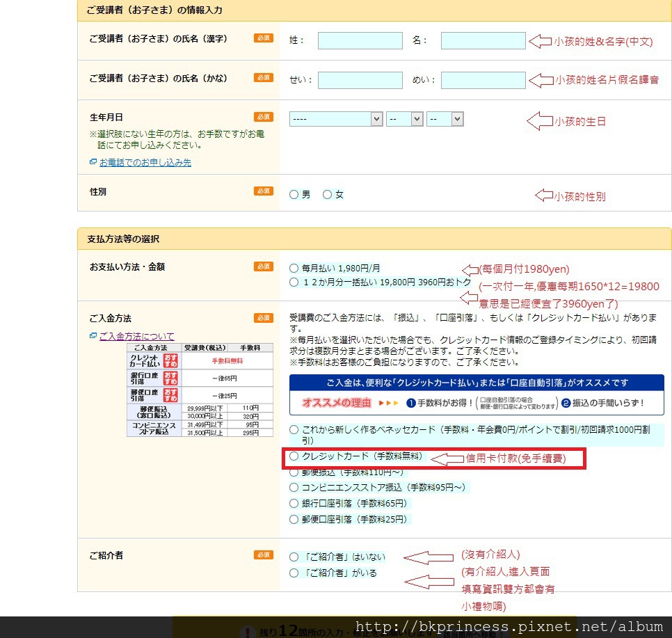The height and width of the screenshot is (638, 672).
Task: Click the ご紹介者 field label
Action: point(106,555)
